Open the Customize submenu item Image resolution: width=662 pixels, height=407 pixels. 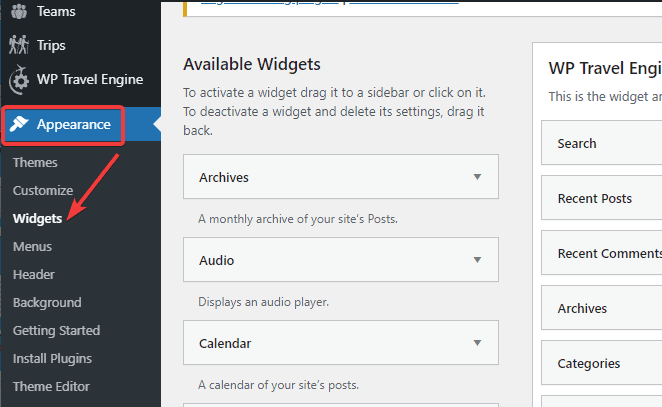tap(43, 190)
